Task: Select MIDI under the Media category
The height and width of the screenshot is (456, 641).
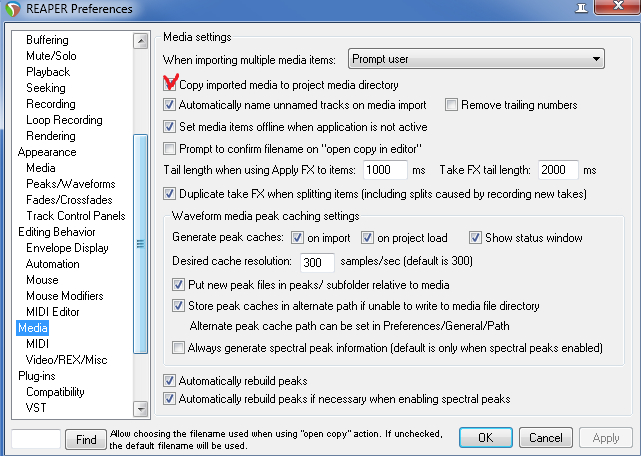Action: pos(37,344)
